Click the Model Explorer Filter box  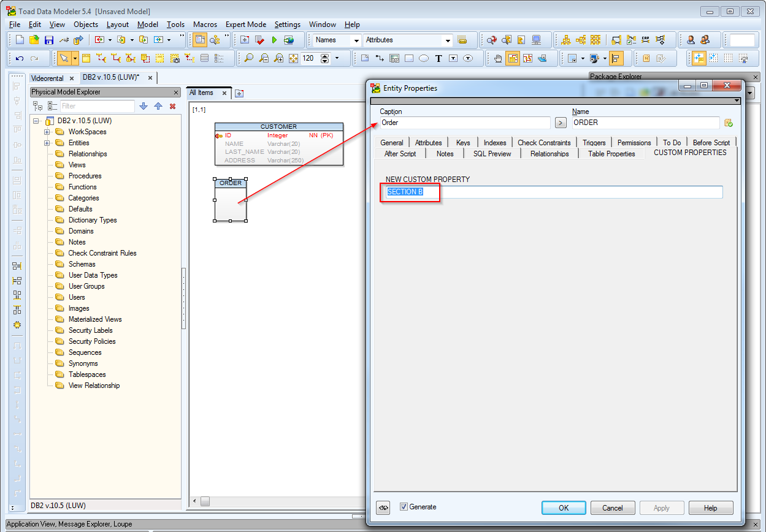(x=97, y=106)
